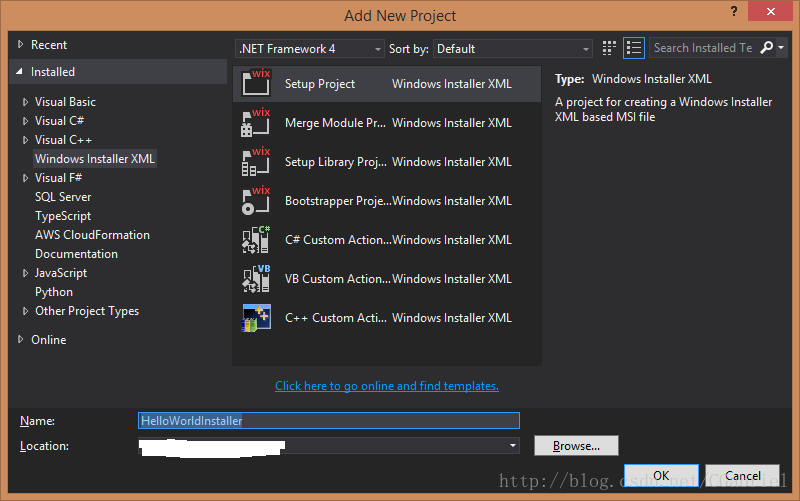The height and width of the screenshot is (501, 800).
Task: Click the Online section label
Action: [x=48, y=340]
